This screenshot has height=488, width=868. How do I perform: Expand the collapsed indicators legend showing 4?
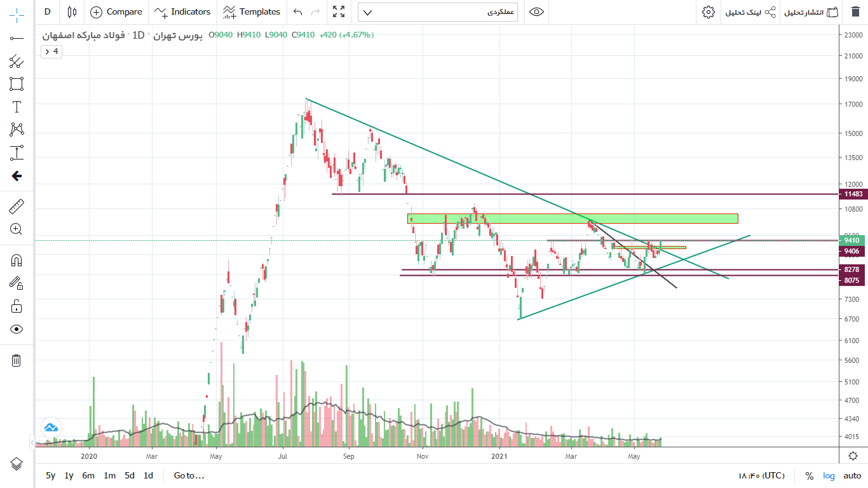click(x=51, y=51)
